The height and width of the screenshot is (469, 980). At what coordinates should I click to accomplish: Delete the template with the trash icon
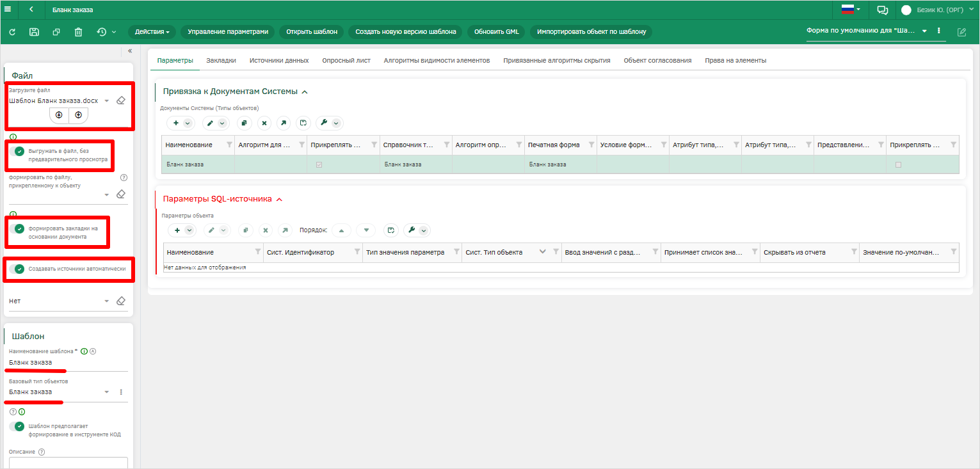point(78,31)
